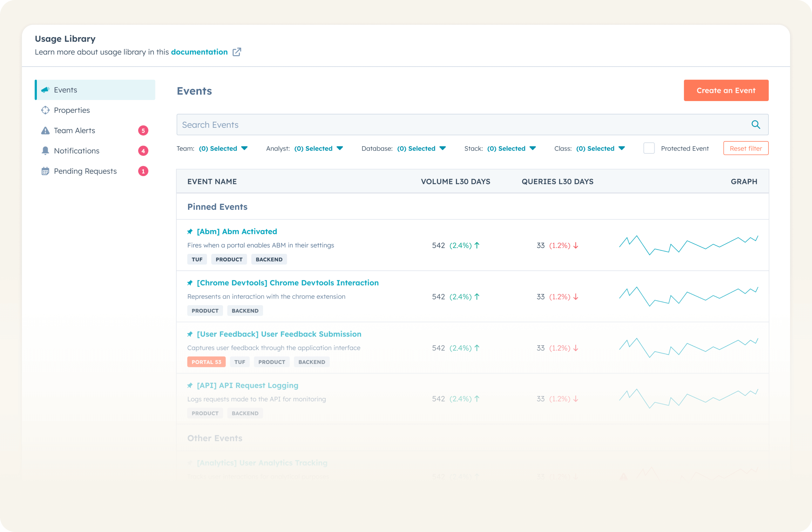This screenshot has height=532, width=812.
Task: Unpin the [Abm] Abm Activated event pin icon
Action: [190, 231]
